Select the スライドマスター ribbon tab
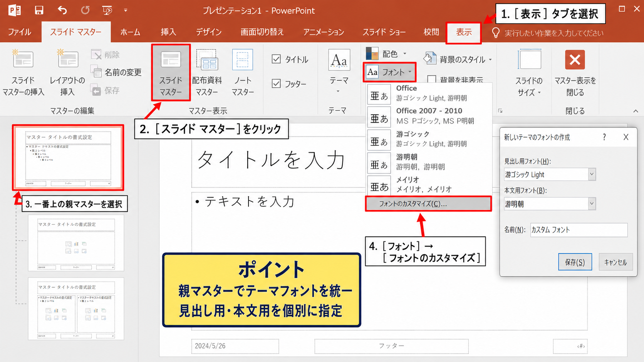 click(x=76, y=32)
